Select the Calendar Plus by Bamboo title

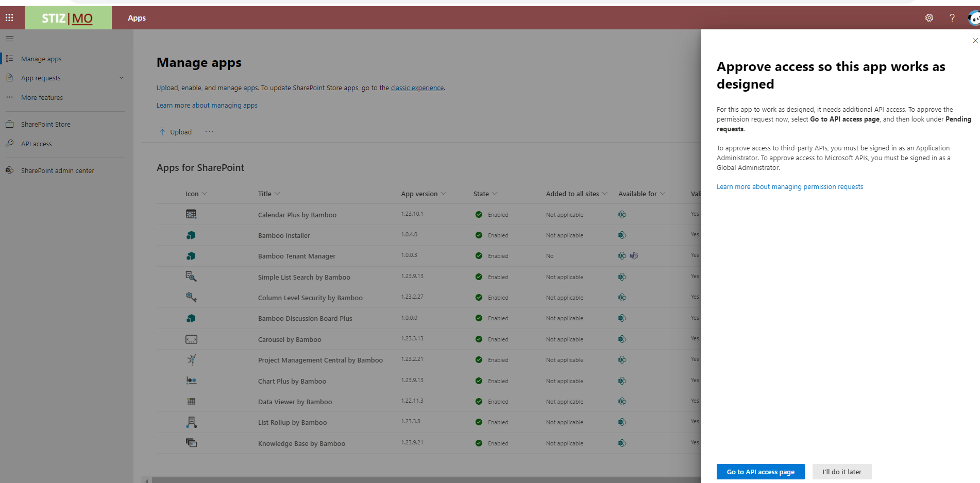click(x=297, y=215)
